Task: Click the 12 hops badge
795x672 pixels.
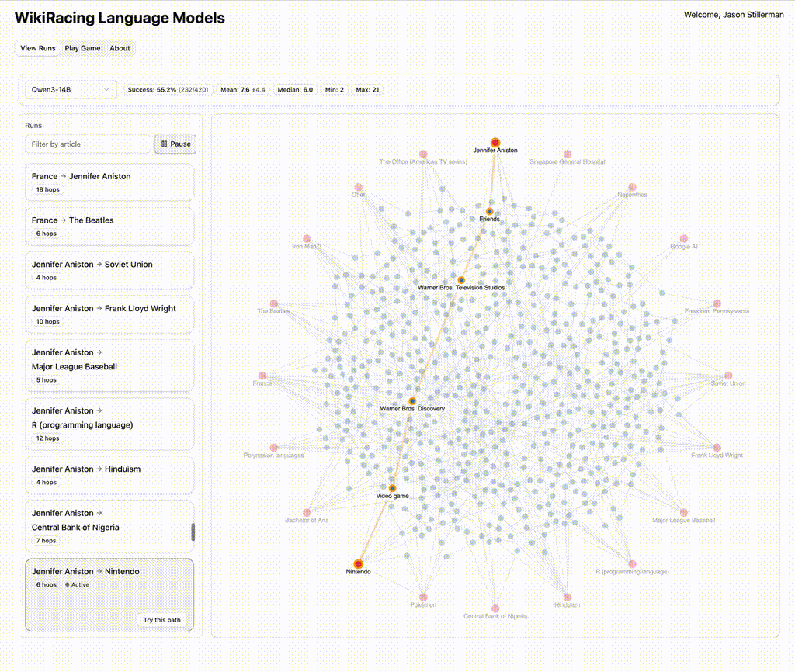Action: point(47,438)
